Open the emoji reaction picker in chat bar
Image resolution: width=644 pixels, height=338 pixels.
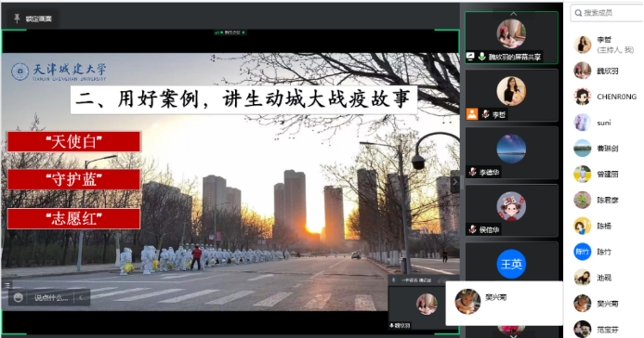18,297
